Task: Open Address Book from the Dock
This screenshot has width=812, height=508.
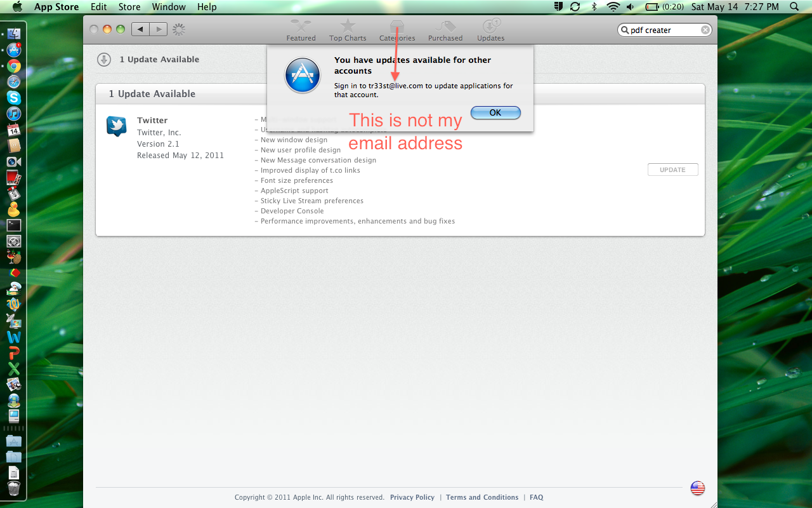Action: click(x=14, y=145)
